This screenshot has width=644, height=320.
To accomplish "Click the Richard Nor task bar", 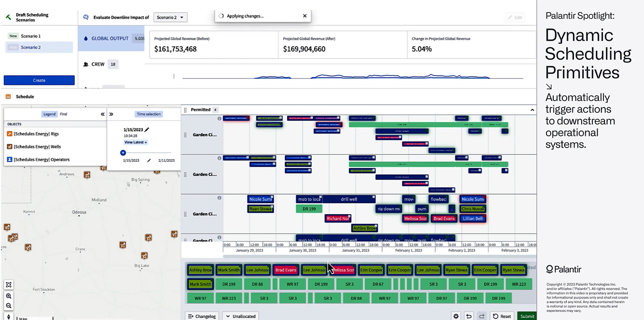I will [x=338, y=218].
